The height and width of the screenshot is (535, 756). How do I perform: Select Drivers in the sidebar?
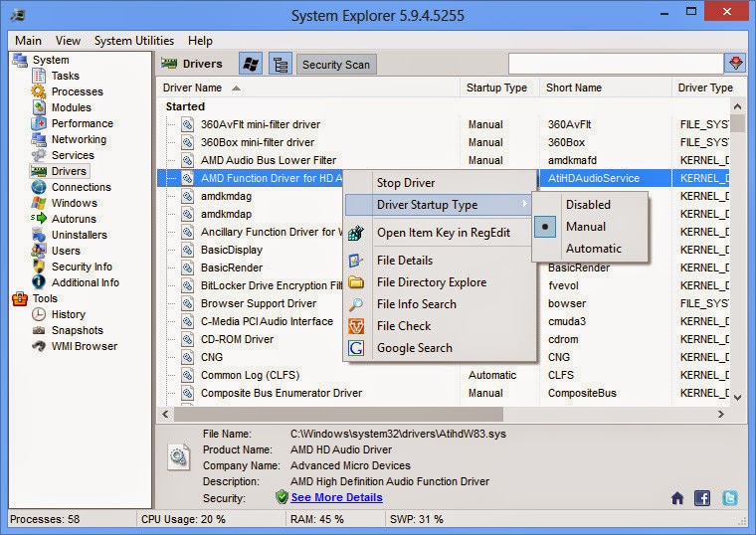(69, 171)
